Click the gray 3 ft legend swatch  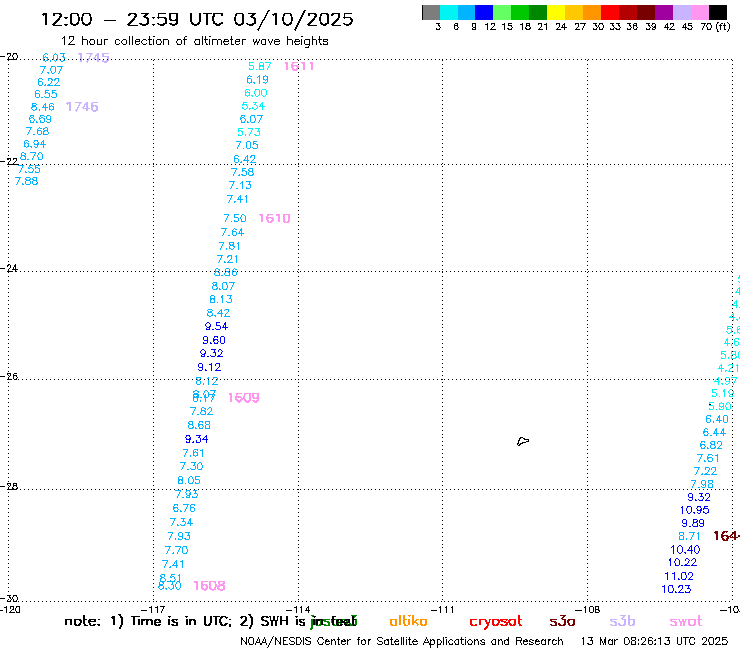(x=431, y=12)
